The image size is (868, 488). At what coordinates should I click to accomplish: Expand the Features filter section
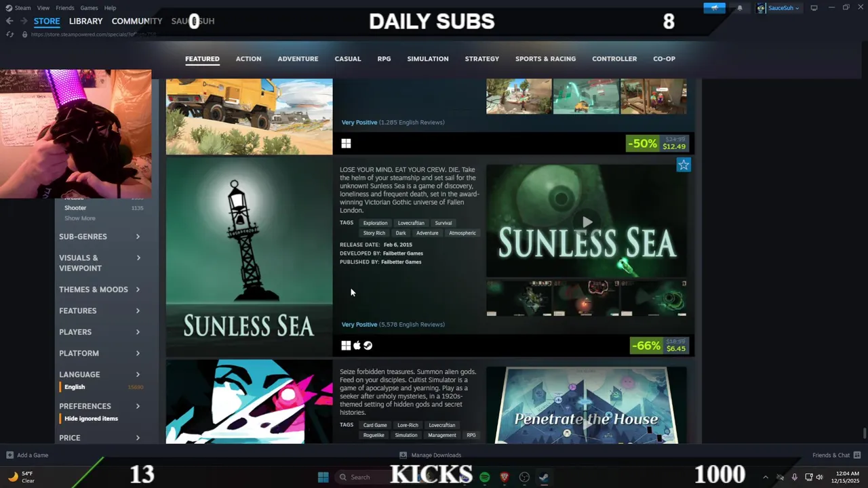[x=100, y=310]
